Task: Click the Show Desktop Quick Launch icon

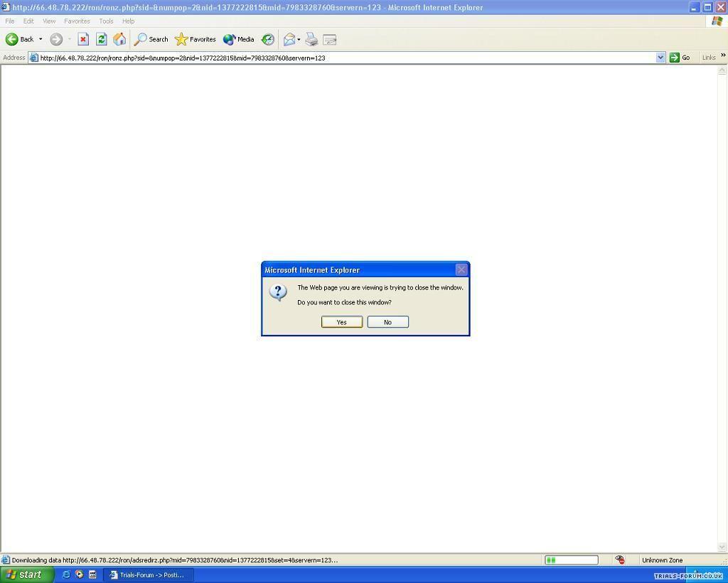Action: point(92,574)
